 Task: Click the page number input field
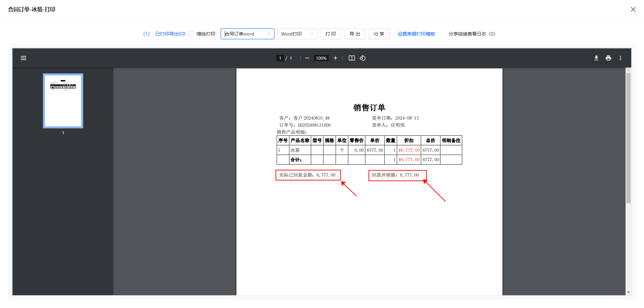click(x=280, y=58)
